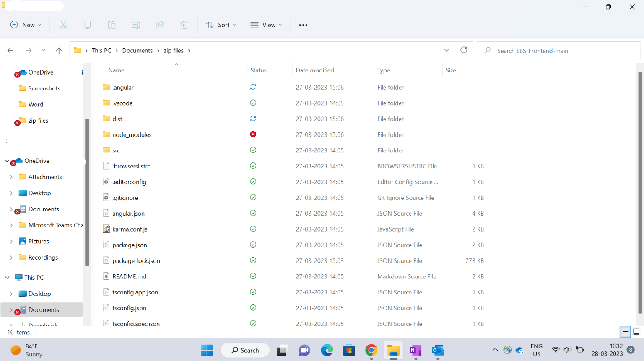Copy items with the Copy toolbar icon
The width and height of the screenshot is (644, 361).
[88, 25]
